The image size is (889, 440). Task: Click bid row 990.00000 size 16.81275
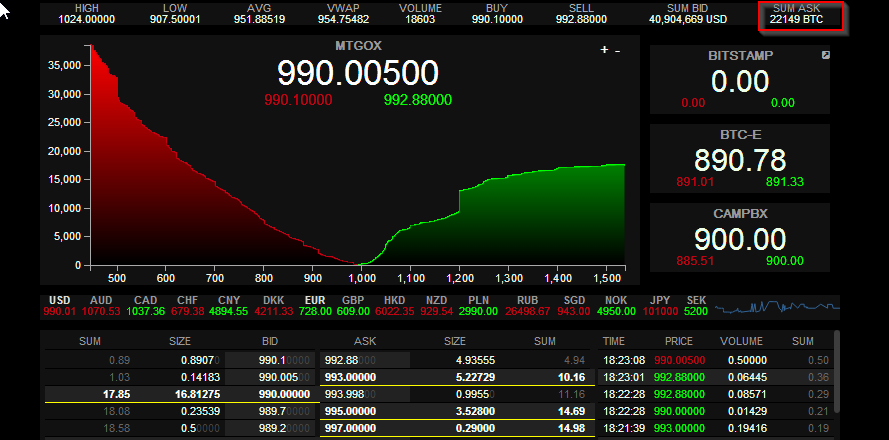(180, 394)
